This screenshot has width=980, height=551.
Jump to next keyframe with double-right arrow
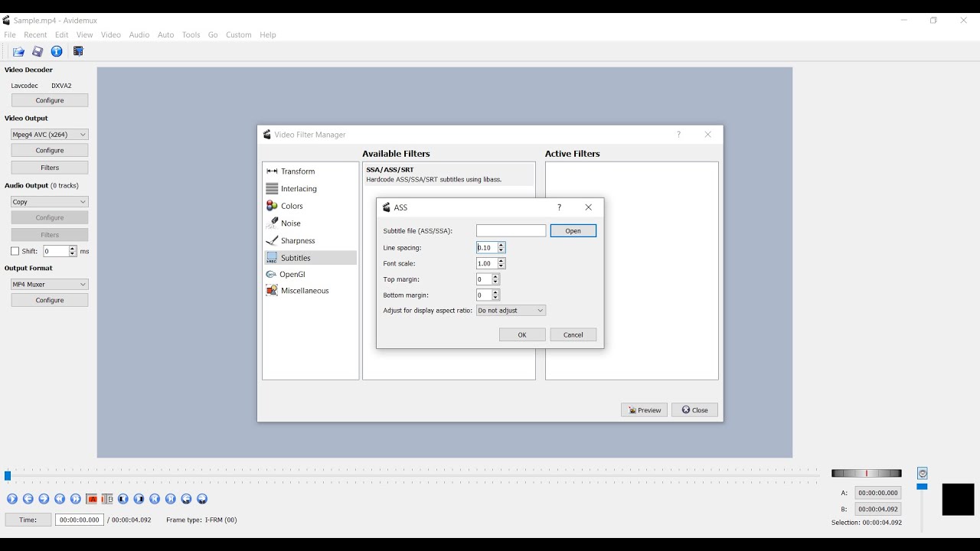pyautogui.click(x=76, y=499)
